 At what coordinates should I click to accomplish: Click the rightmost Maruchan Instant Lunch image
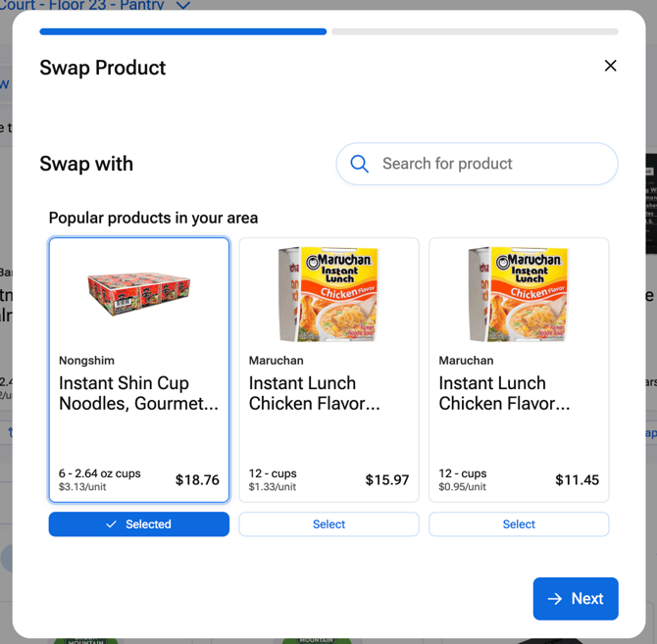click(x=519, y=293)
